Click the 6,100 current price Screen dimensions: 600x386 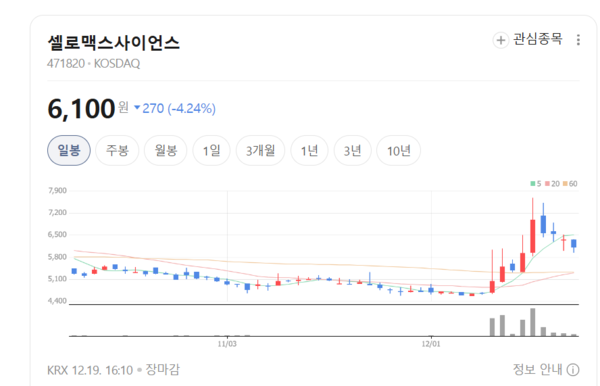point(81,109)
